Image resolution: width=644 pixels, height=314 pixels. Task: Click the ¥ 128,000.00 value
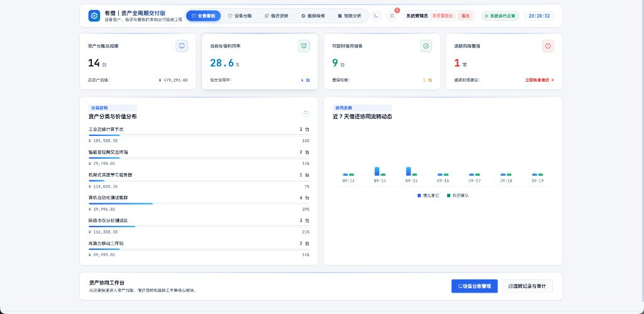[103, 186]
